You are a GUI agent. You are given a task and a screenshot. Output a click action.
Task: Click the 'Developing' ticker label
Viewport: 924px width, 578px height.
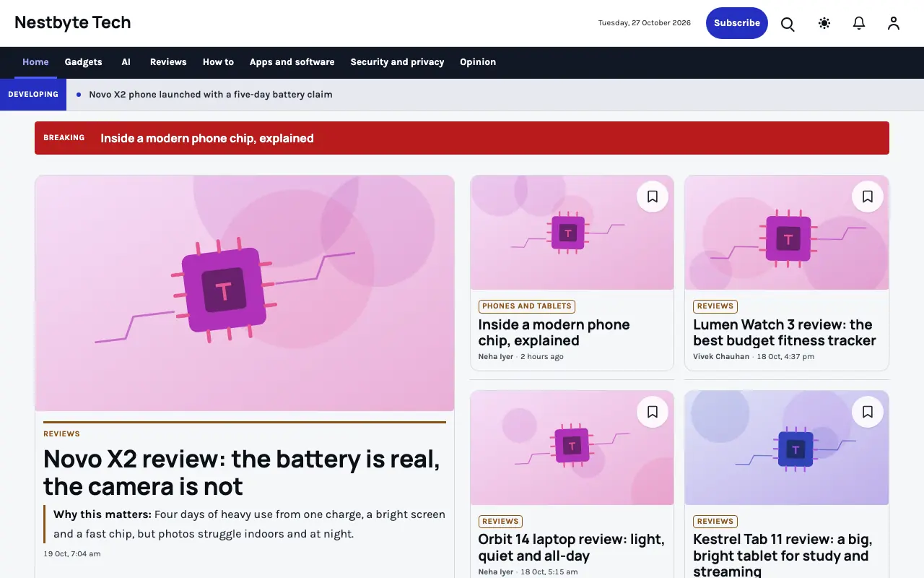click(x=33, y=95)
